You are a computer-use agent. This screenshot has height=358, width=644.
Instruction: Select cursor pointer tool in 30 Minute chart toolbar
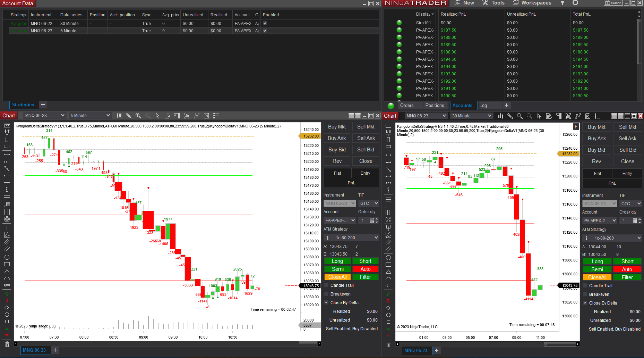click(x=539, y=116)
